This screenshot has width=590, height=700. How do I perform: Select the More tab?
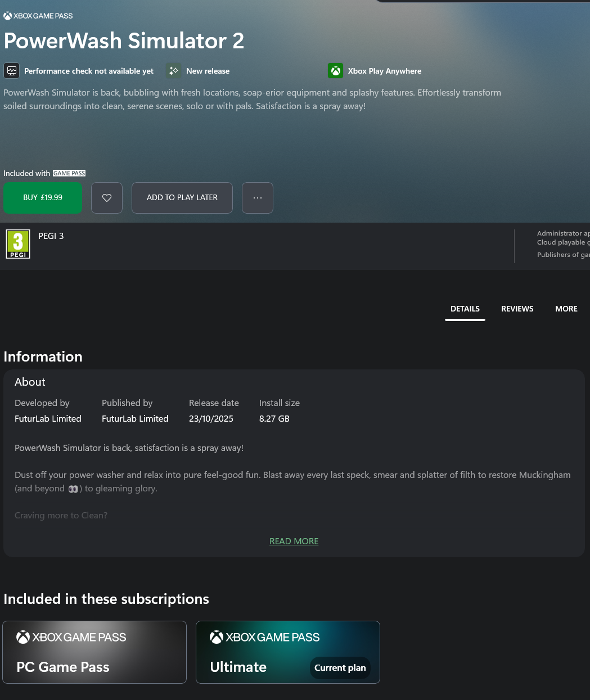point(566,309)
